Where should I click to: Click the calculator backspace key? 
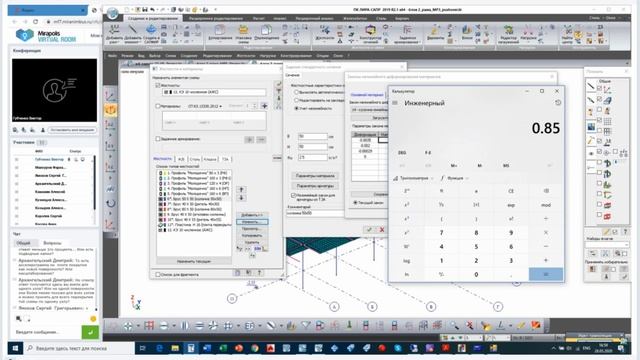pyautogui.click(x=546, y=191)
